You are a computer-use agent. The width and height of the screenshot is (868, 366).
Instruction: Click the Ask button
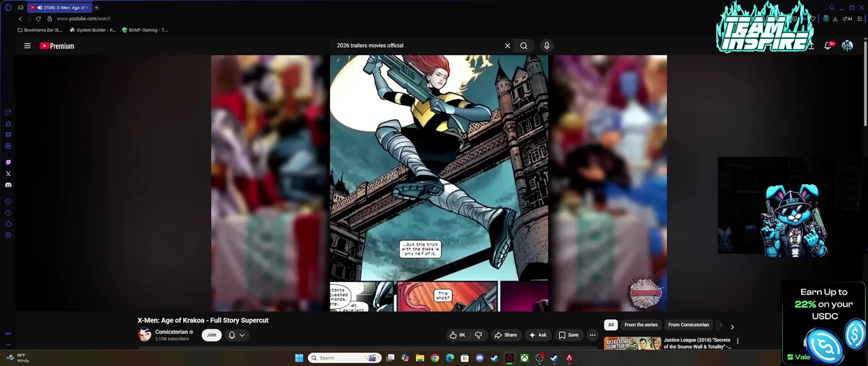click(538, 335)
